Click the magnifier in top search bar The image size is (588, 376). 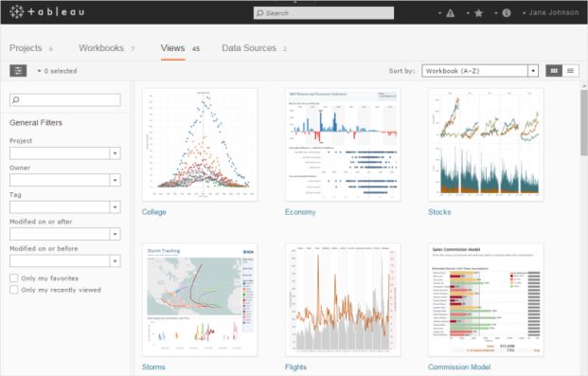point(259,13)
